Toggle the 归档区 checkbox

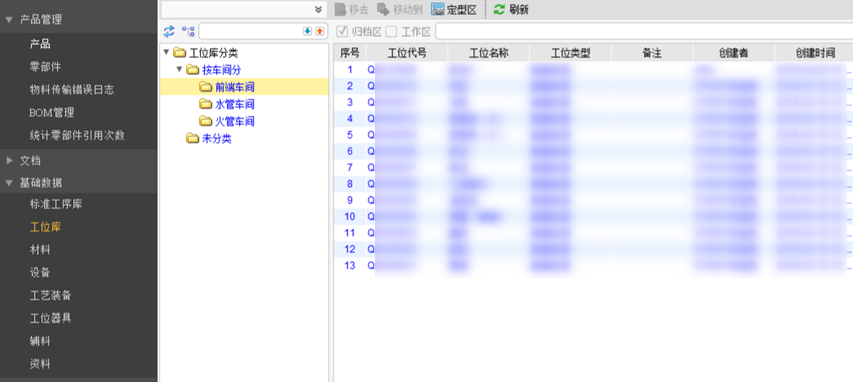click(342, 32)
